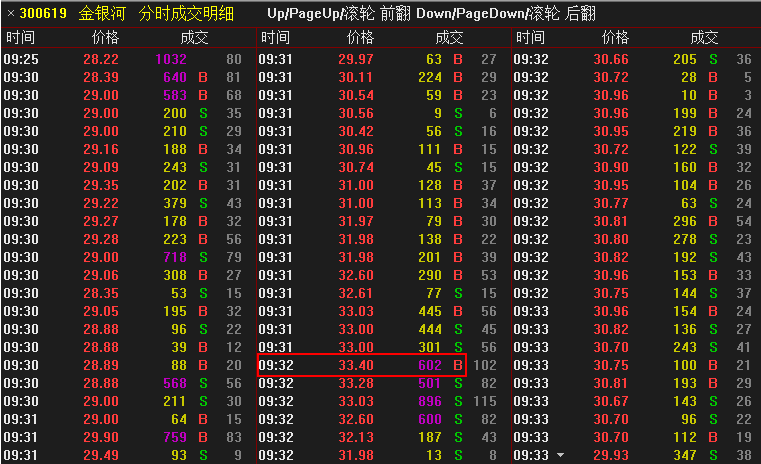Image resolution: width=761 pixels, height=464 pixels.
Task: Select the volume 445 cell
Action: click(430, 311)
